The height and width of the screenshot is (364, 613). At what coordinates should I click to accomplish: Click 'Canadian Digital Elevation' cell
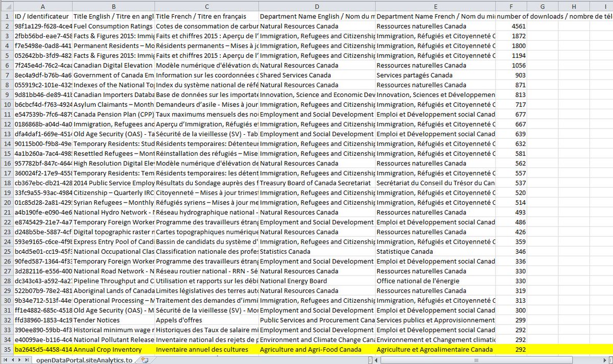coord(113,65)
